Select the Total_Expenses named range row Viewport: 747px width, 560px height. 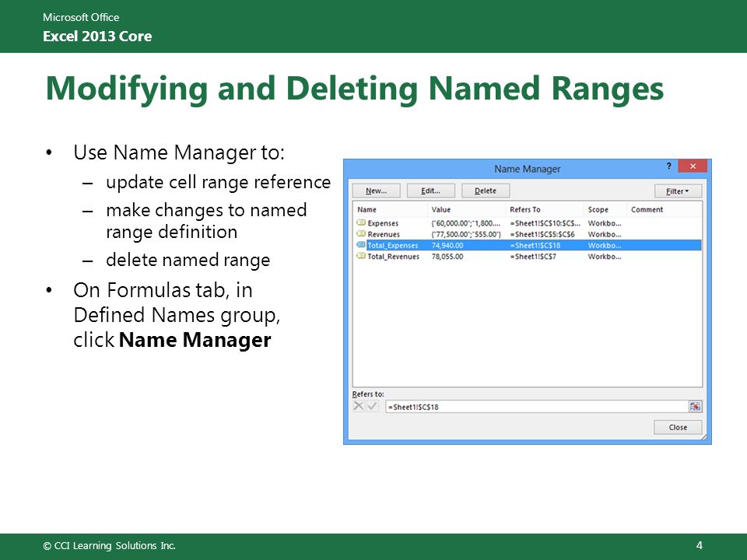click(528, 245)
